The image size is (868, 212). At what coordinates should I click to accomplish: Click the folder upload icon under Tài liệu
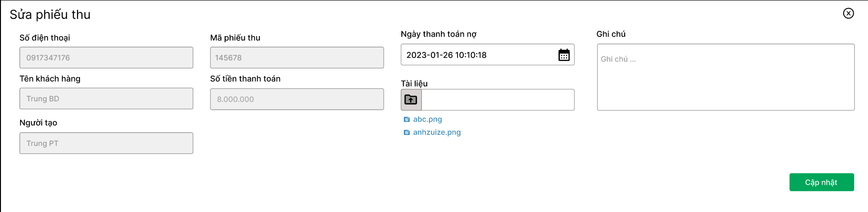tap(411, 100)
